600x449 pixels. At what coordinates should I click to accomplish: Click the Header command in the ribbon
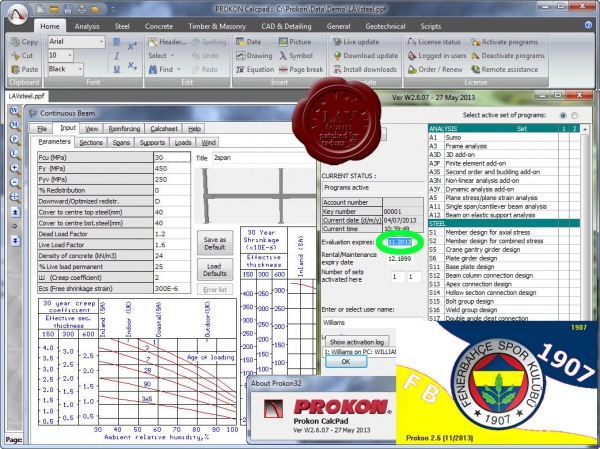[167, 42]
